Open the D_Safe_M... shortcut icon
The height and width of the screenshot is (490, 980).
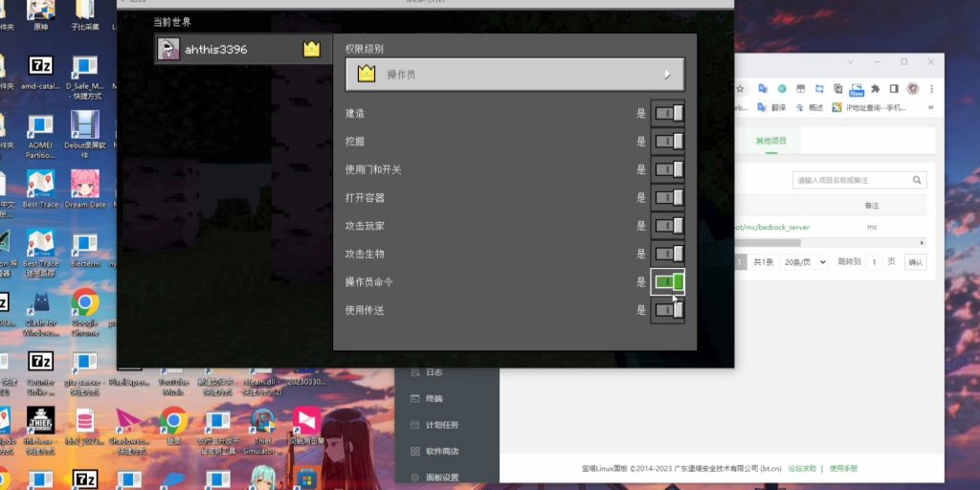[85, 77]
